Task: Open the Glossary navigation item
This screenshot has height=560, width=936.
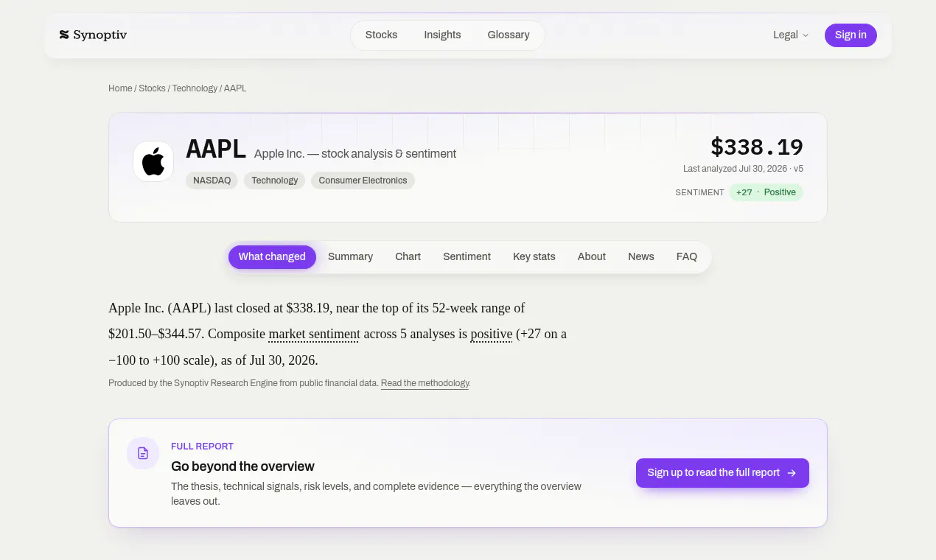Action: (x=509, y=35)
